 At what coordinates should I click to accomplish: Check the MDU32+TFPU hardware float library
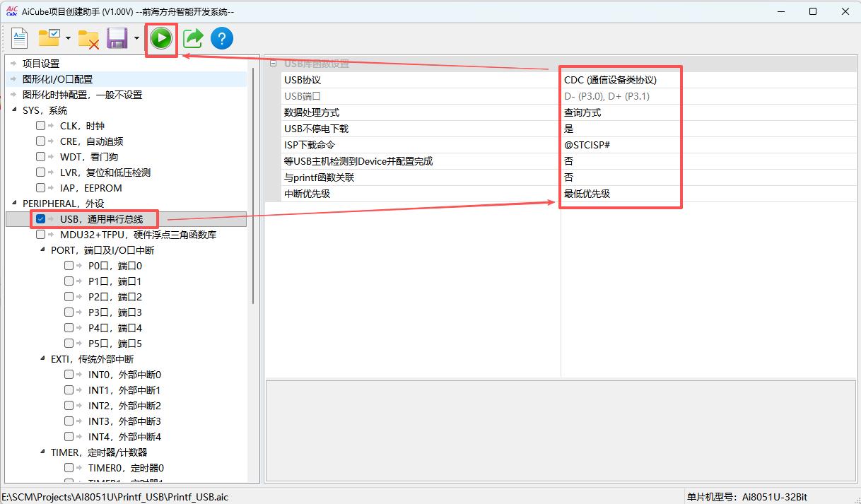click(40, 234)
